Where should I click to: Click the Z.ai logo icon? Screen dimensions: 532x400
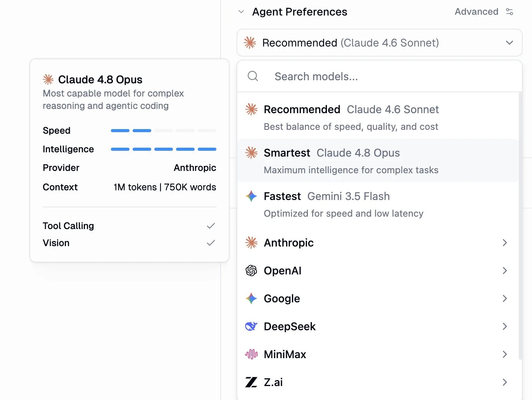[x=251, y=382]
